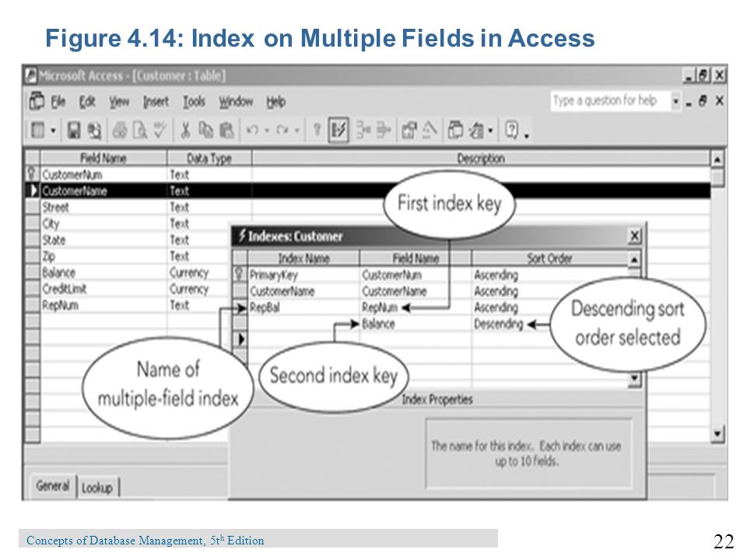Select the highlighted CustomerName field cell

[103, 191]
